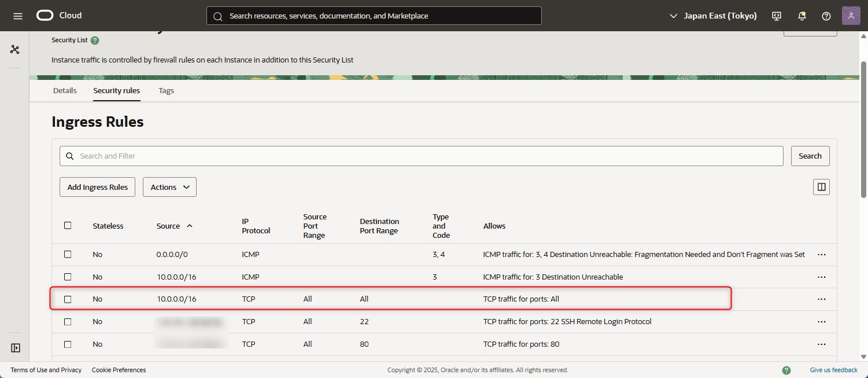Open the notifications bell

[801, 16]
